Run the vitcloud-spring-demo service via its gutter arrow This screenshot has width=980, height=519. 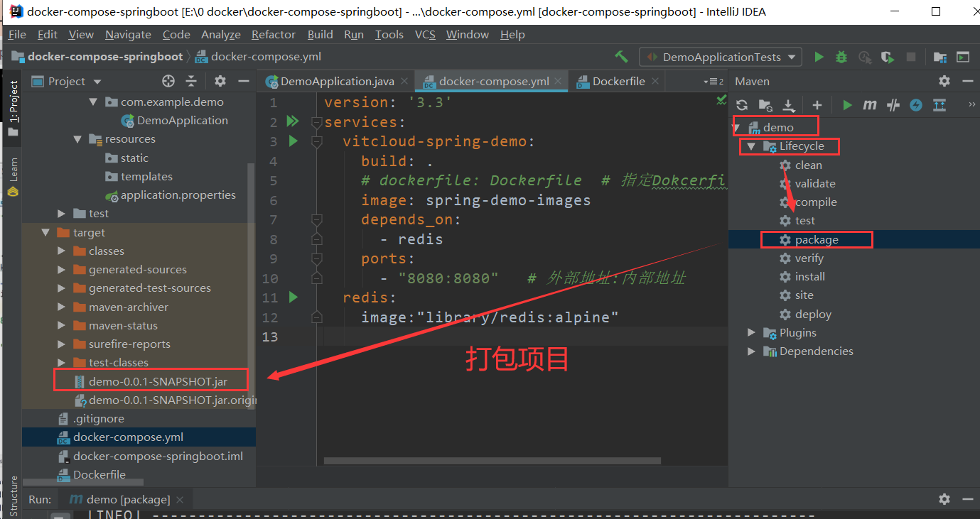pos(293,141)
